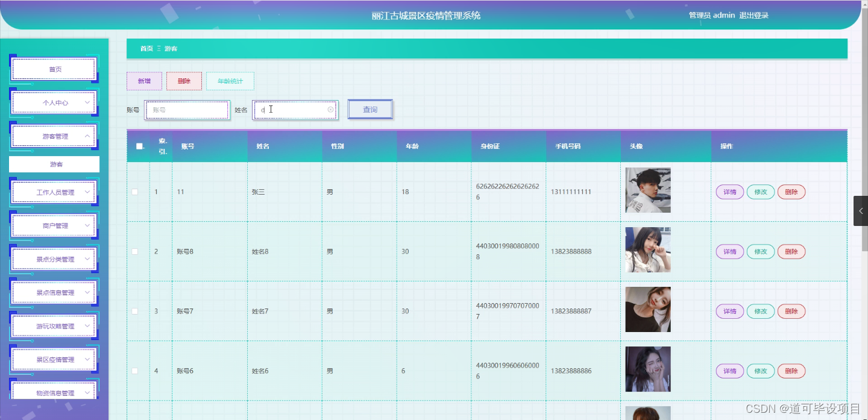Click the account cell 账号7

(x=185, y=311)
